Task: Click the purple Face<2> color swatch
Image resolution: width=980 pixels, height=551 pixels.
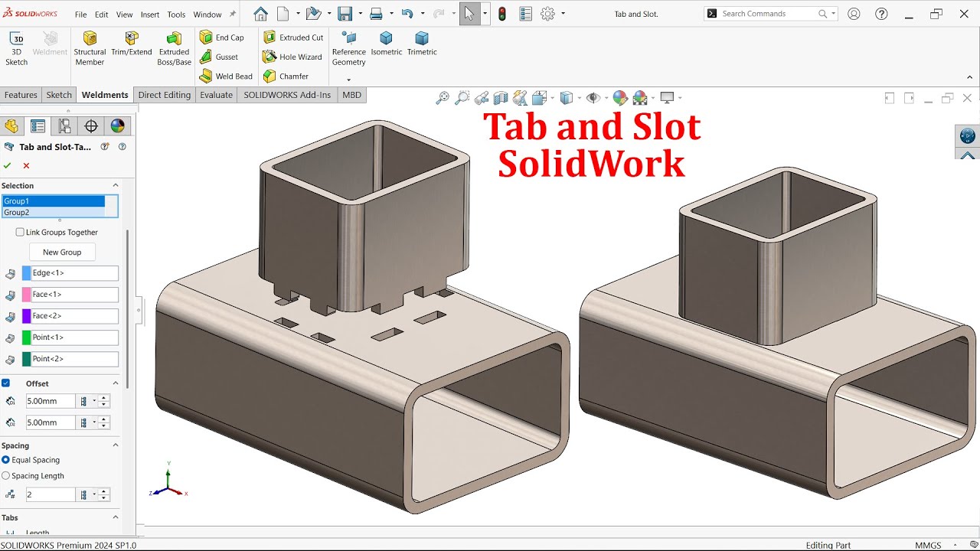Action: click(x=26, y=316)
